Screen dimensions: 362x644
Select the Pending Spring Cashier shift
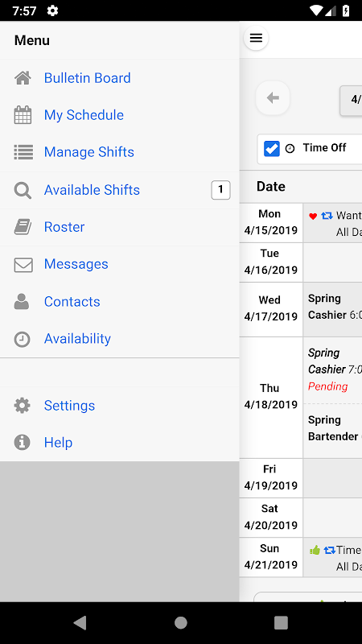[x=333, y=370]
